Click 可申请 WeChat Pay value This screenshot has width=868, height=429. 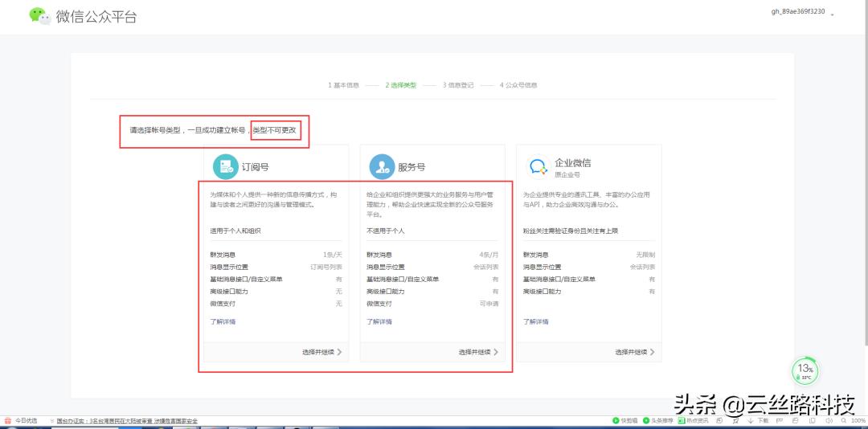(489, 304)
